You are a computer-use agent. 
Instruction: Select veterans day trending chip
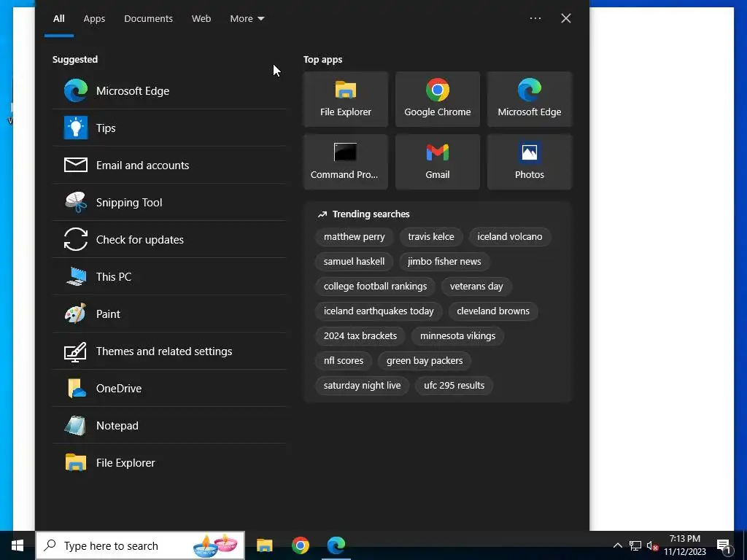coord(476,286)
